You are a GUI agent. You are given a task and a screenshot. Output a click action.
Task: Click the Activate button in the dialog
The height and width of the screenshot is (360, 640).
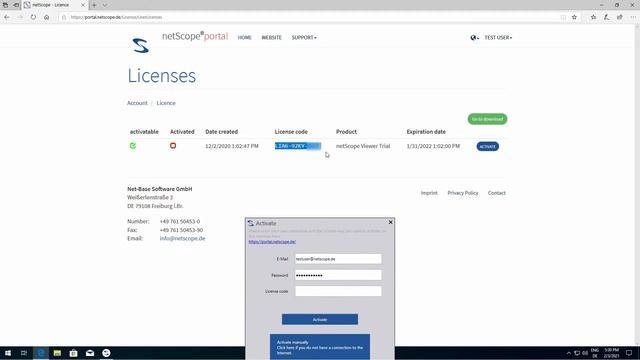point(320,320)
